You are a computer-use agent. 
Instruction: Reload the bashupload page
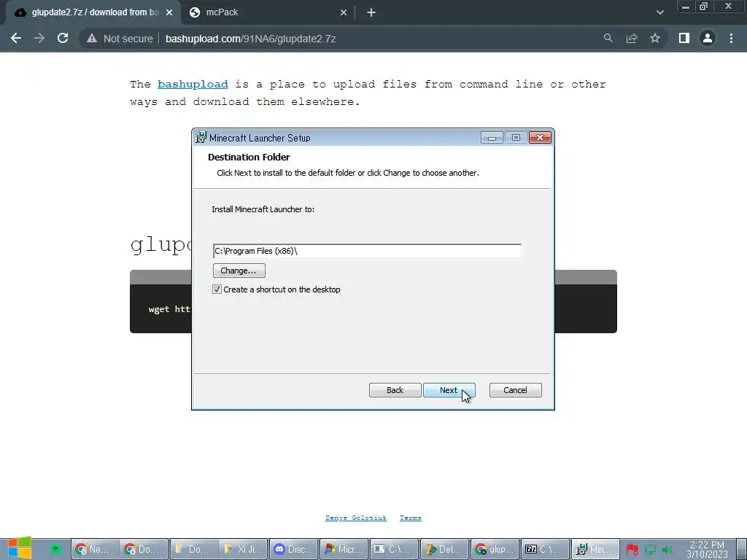[x=63, y=39]
